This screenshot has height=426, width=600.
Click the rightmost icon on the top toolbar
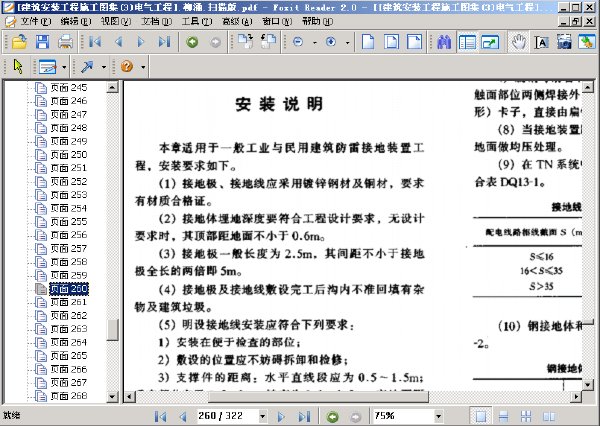(587, 42)
